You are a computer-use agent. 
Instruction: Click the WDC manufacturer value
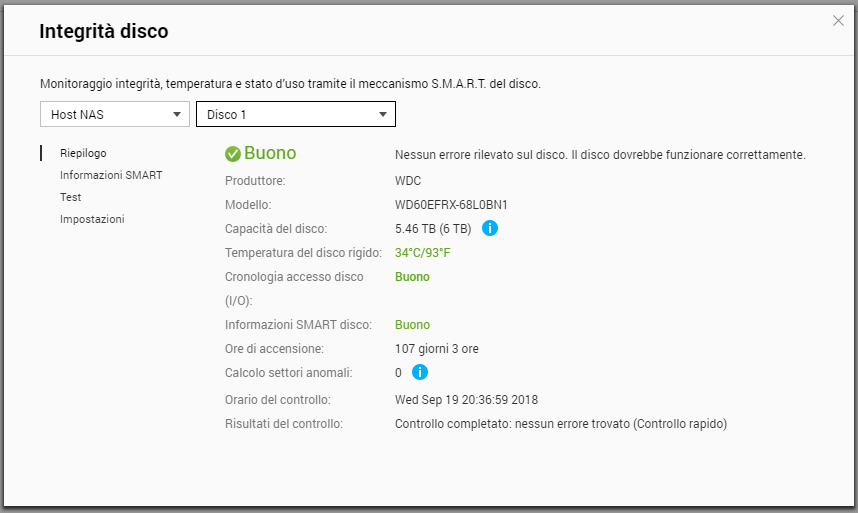point(408,181)
